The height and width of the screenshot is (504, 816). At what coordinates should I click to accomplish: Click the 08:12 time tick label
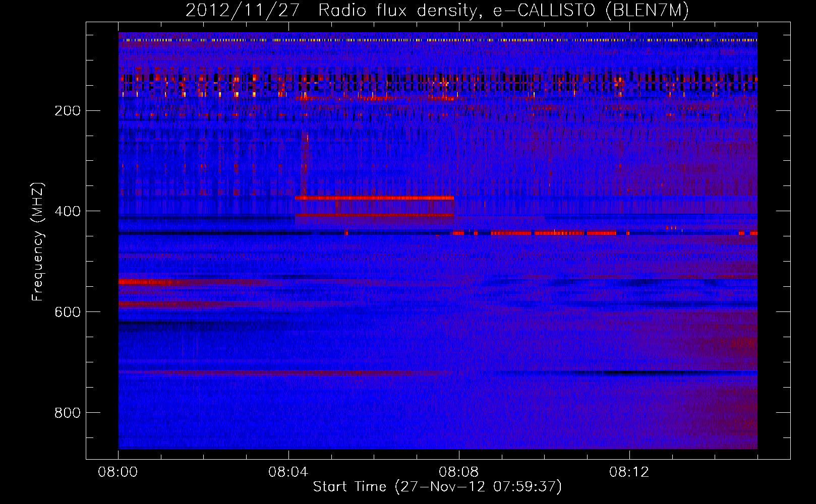click(629, 472)
